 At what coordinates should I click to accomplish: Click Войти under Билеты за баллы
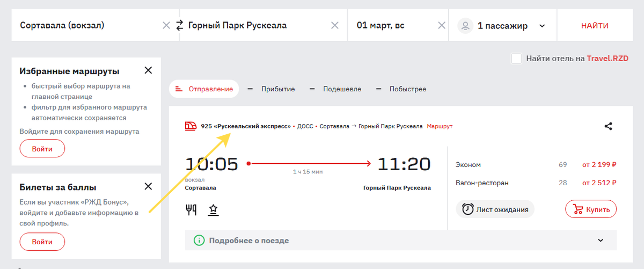click(42, 242)
